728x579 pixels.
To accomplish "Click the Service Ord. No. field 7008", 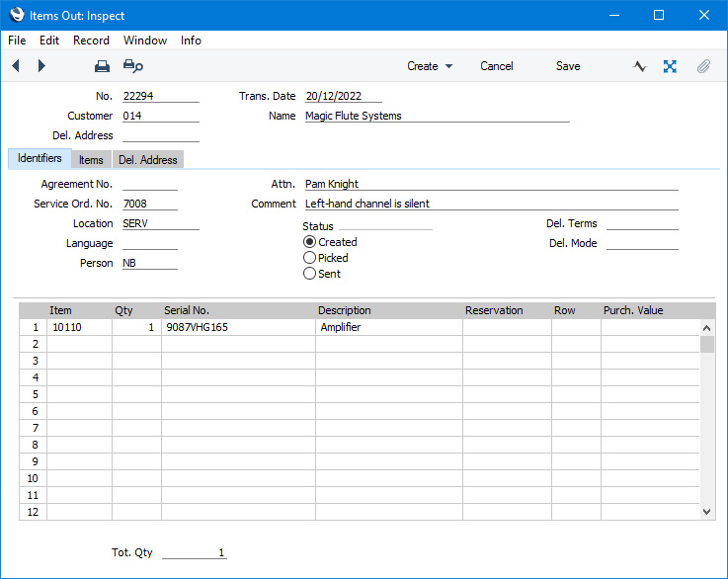I will pos(150,204).
